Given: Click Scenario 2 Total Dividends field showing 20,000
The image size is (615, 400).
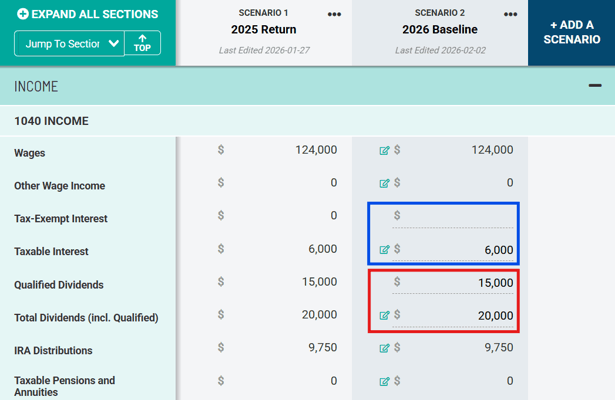Looking at the screenshot, I should point(458,316).
